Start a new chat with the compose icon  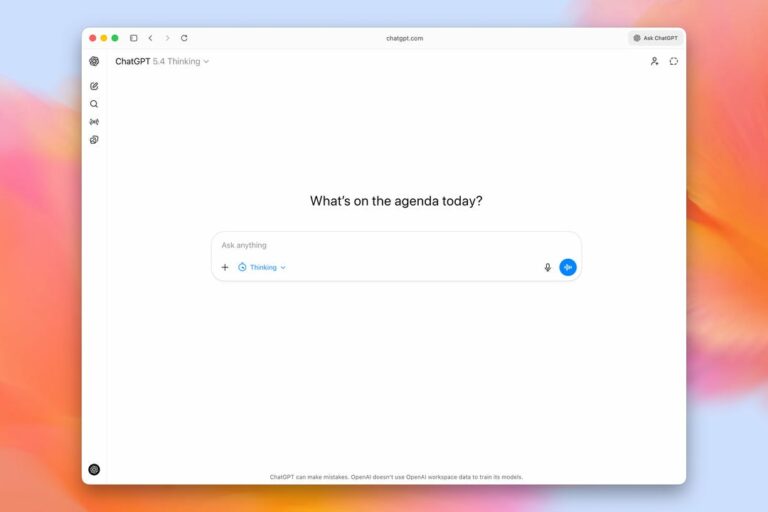click(94, 86)
